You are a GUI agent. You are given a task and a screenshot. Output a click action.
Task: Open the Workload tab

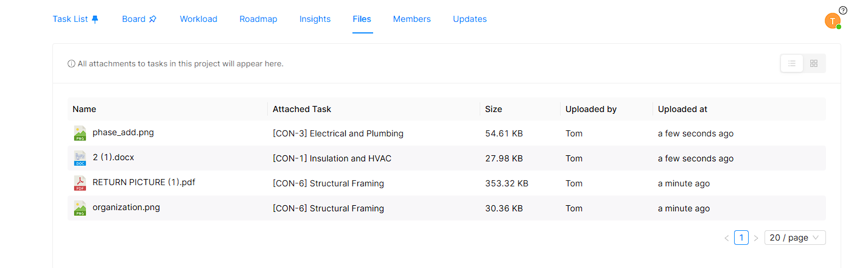tap(198, 19)
